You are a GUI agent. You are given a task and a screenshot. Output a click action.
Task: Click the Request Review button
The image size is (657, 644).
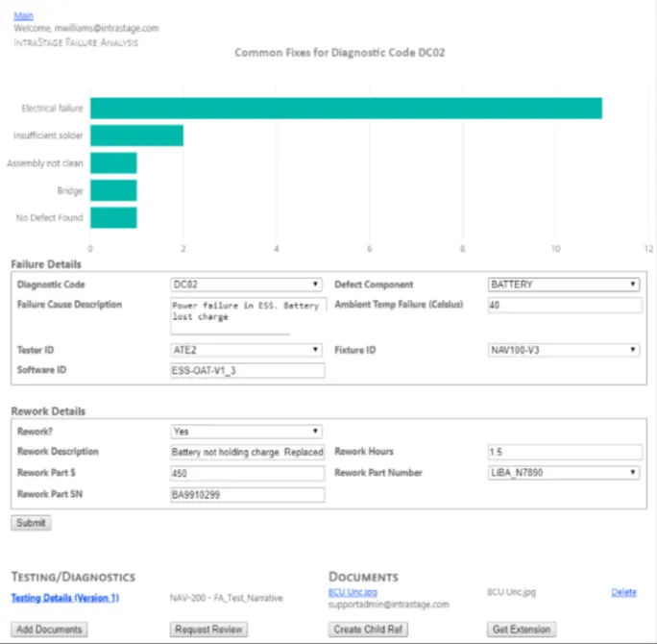click(x=208, y=630)
